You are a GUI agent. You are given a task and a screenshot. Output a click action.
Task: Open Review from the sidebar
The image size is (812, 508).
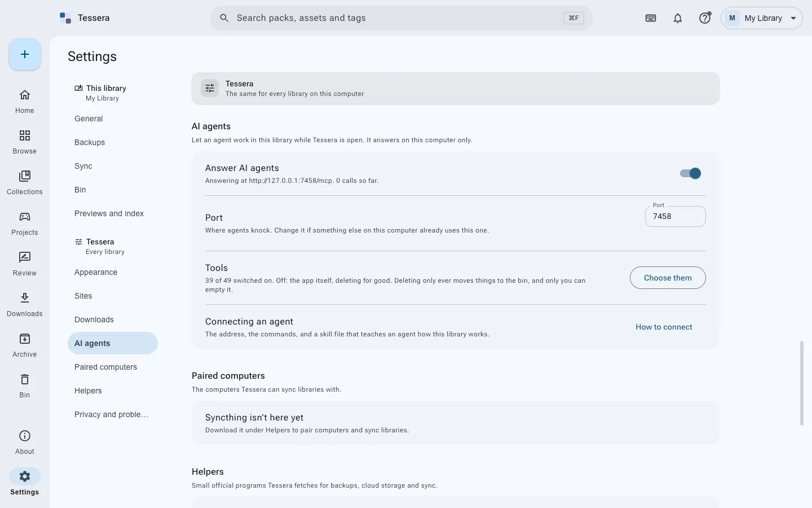[25, 264]
